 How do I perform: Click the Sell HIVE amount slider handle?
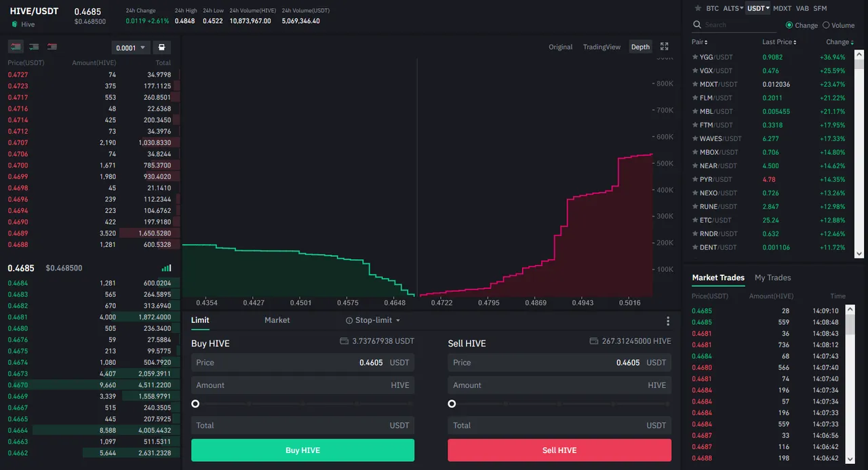click(452, 404)
